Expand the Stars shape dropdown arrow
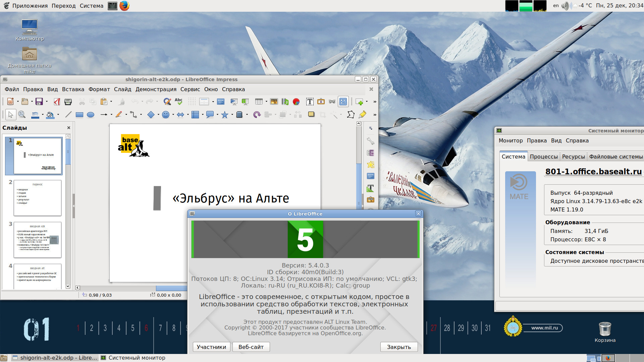644x362 pixels. tap(232, 115)
